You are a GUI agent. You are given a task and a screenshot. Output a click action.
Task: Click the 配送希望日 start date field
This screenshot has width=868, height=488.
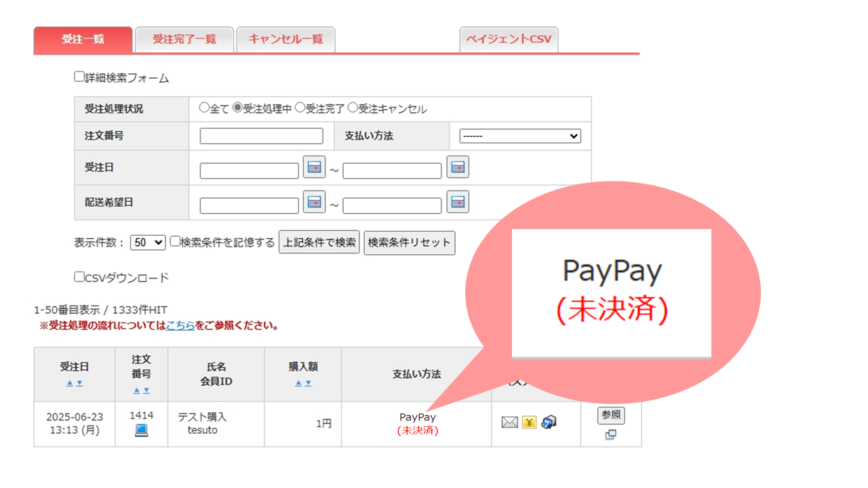pos(250,205)
